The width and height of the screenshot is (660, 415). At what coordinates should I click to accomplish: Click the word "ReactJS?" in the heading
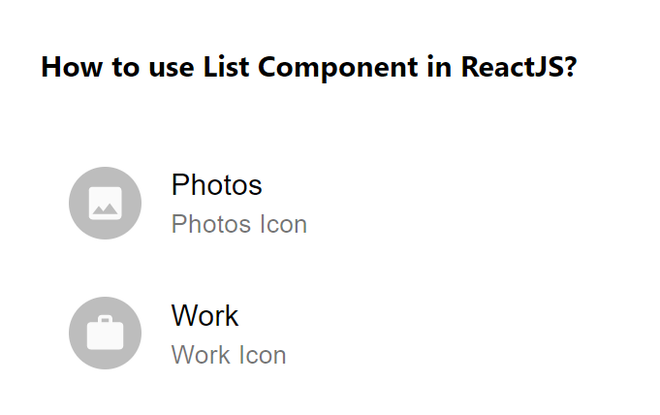[x=518, y=68]
